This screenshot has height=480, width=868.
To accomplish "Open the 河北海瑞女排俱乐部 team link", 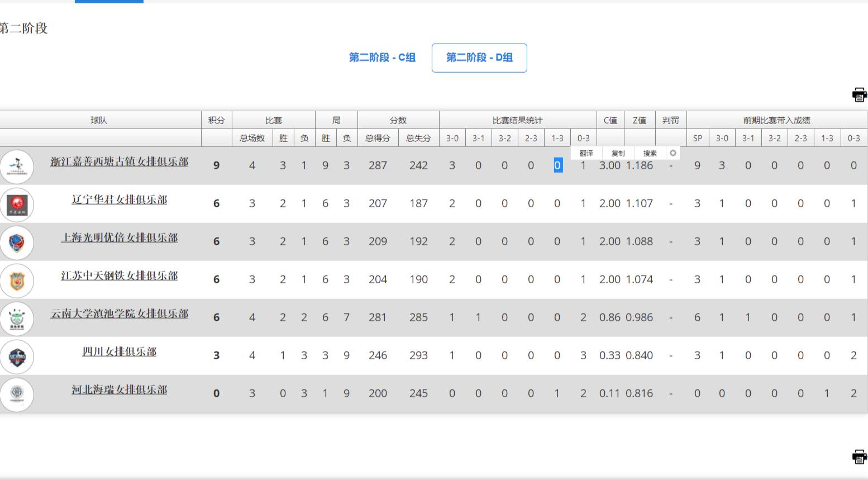I will (120, 390).
